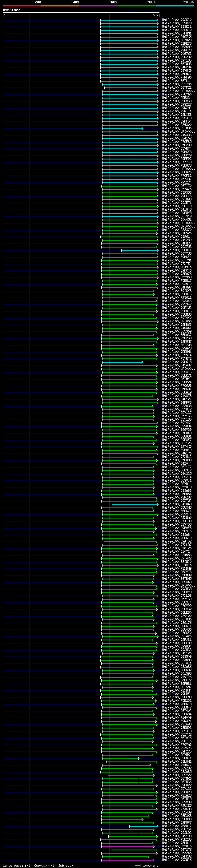Click the query end position 587
The image size is (197, 868).
[155, 15]
